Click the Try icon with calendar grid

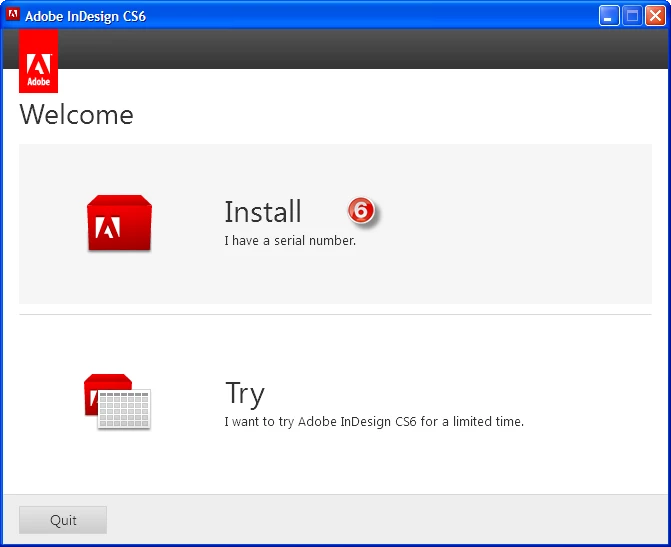point(117,401)
